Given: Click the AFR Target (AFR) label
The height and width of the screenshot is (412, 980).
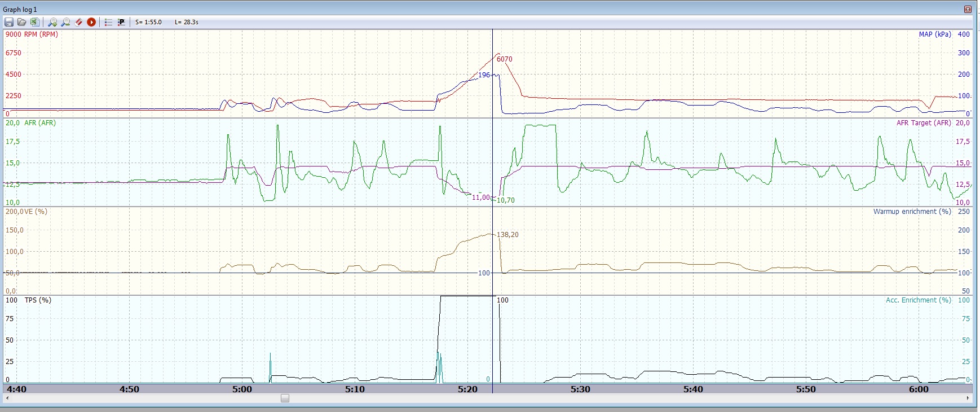Looking at the screenshot, I should point(923,123).
